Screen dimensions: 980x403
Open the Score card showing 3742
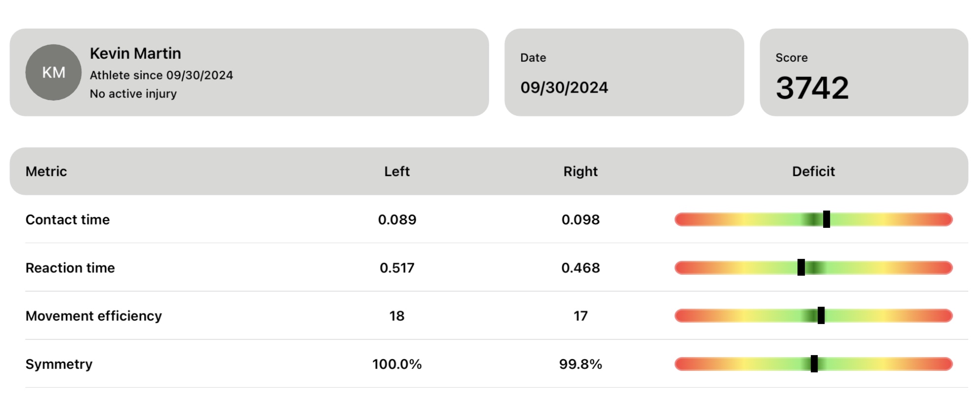tap(864, 73)
